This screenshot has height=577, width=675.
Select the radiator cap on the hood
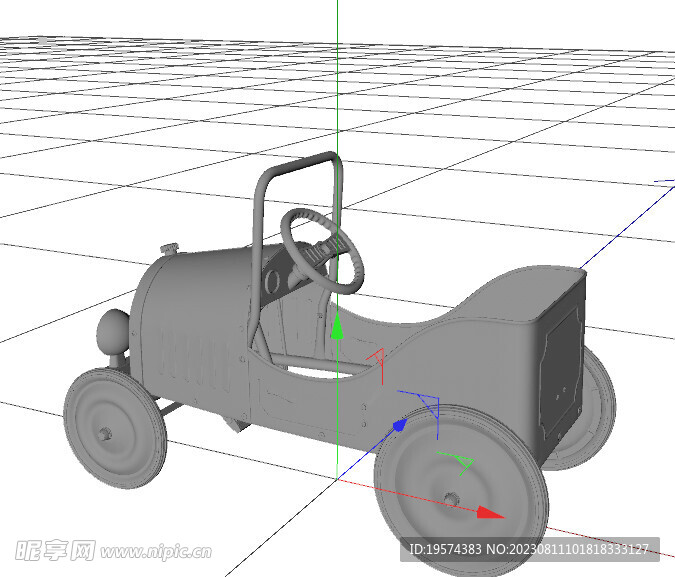click(169, 248)
